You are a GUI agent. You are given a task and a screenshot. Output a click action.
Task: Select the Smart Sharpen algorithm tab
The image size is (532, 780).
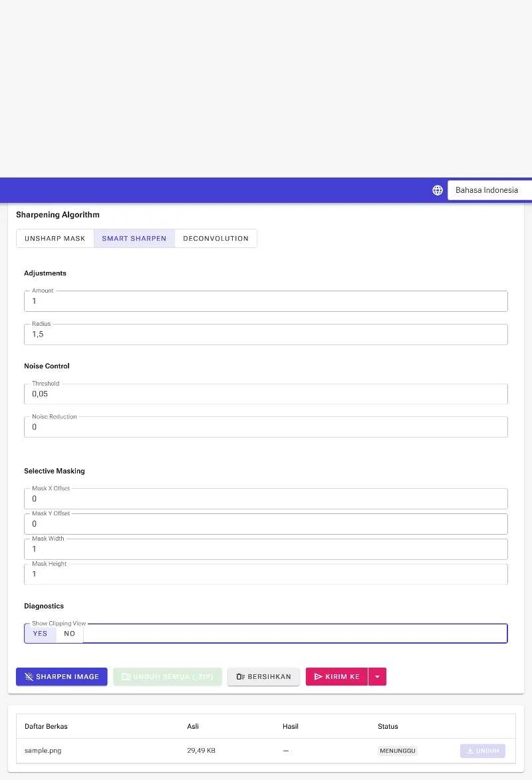click(134, 238)
